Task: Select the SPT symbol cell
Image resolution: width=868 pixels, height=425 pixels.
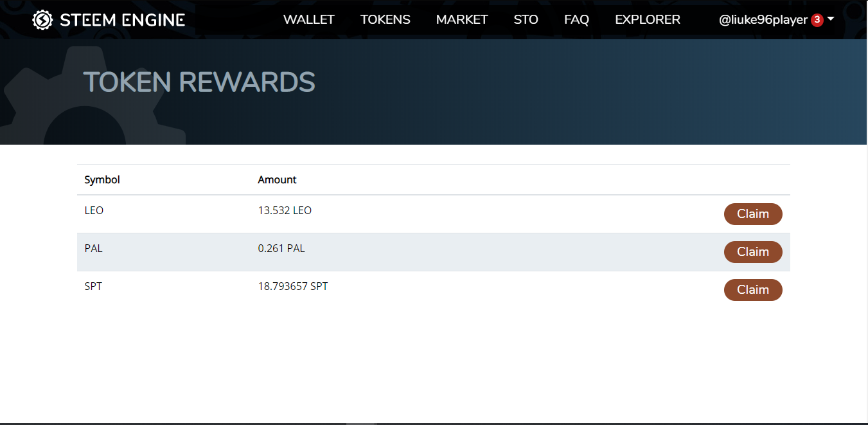Action: (93, 287)
